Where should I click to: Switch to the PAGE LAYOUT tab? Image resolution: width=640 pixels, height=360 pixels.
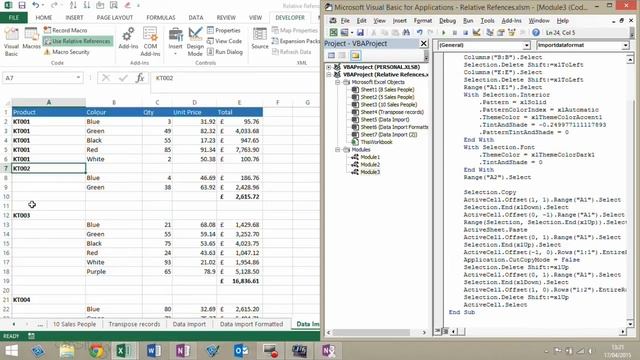tap(115, 18)
